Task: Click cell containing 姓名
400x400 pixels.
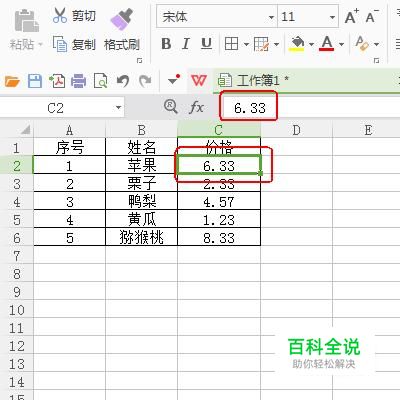Action: [x=141, y=147]
